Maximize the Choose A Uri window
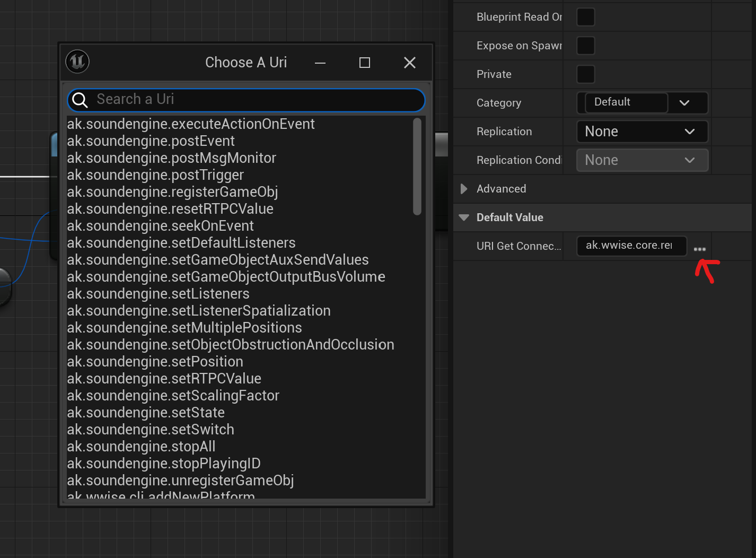This screenshot has width=756, height=558. 365,63
